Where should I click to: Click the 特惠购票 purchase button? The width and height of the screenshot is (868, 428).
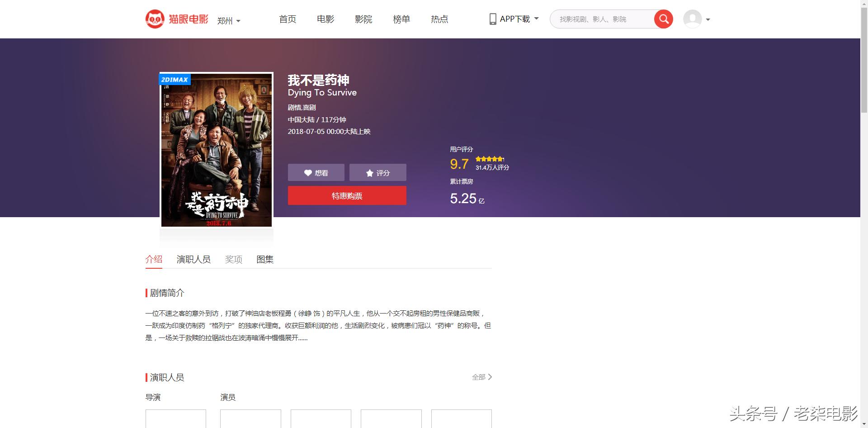pos(346,195)
